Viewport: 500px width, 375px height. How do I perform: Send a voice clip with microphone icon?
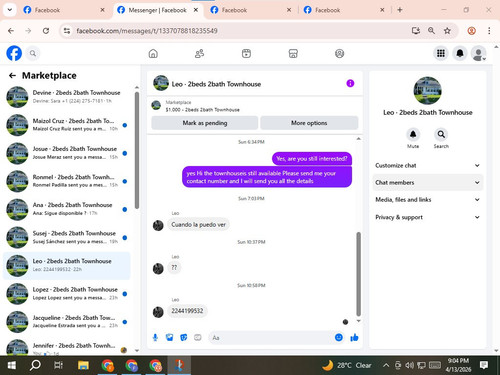155,338
